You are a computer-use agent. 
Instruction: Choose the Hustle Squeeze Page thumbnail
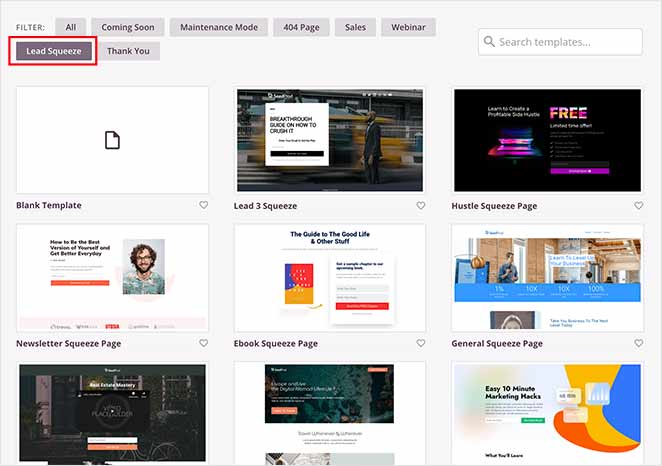click(547, 140)
